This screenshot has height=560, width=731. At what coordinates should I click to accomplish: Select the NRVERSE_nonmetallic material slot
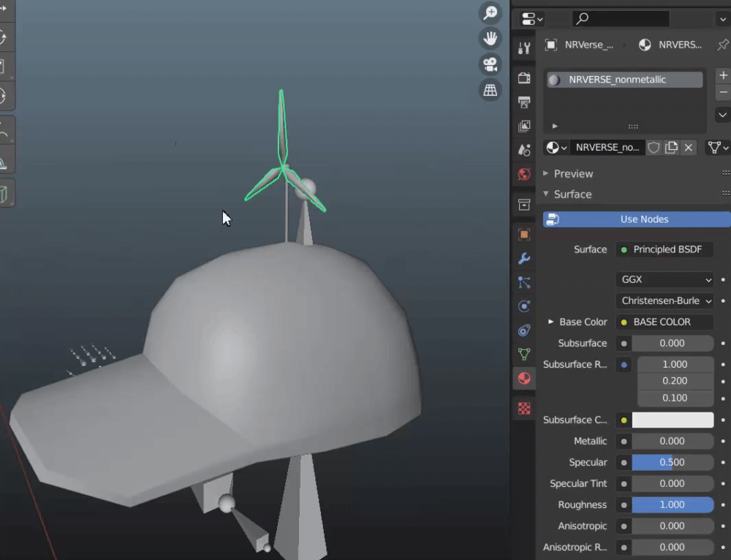(x=625, y=80)
